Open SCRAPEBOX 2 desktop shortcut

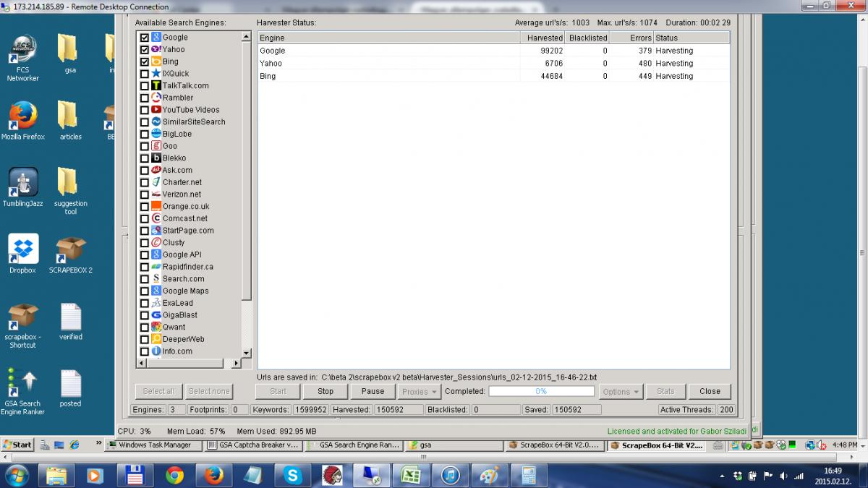tap(70, 255)
